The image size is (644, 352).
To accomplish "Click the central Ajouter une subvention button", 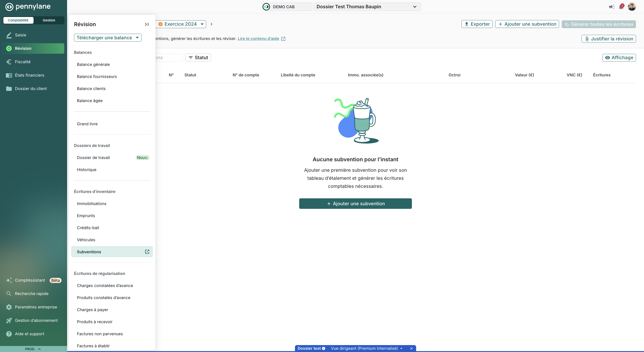I will 355,203.
